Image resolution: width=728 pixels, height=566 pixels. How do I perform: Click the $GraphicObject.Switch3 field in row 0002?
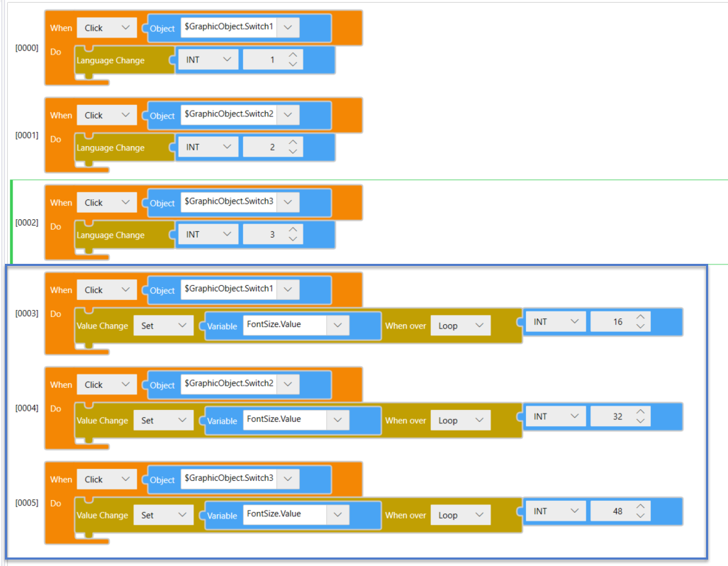(x=229, y=202)
